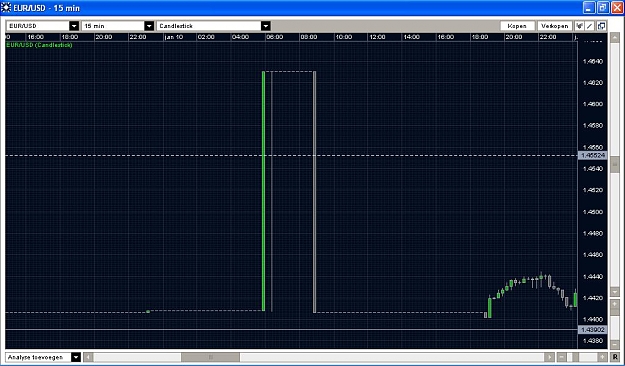Click the Kopen (buy) button
The width and height of the screenshot is (625, 366).
pyautogui.click(x=517, y=26)
